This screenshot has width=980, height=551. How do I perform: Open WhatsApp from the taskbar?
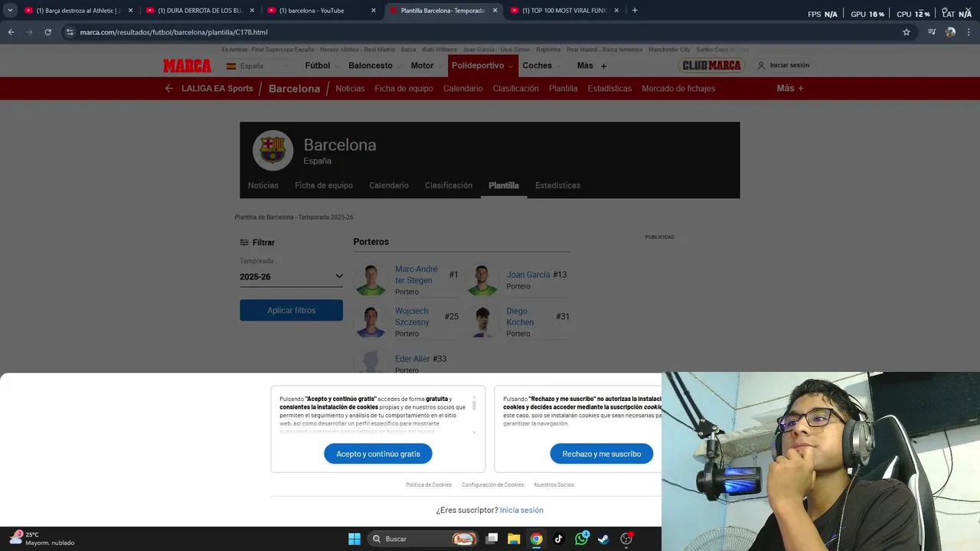pyautogui.click(x=582, y=539)
